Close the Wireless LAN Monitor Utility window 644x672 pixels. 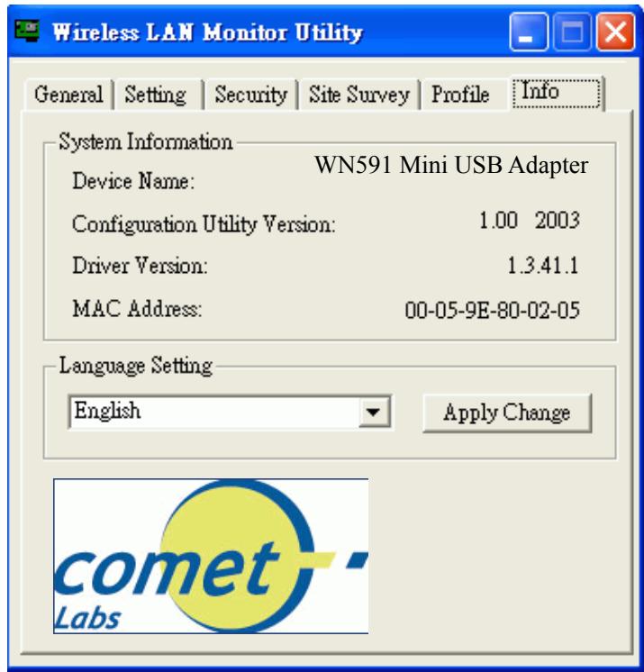click(x=616, y=32)
